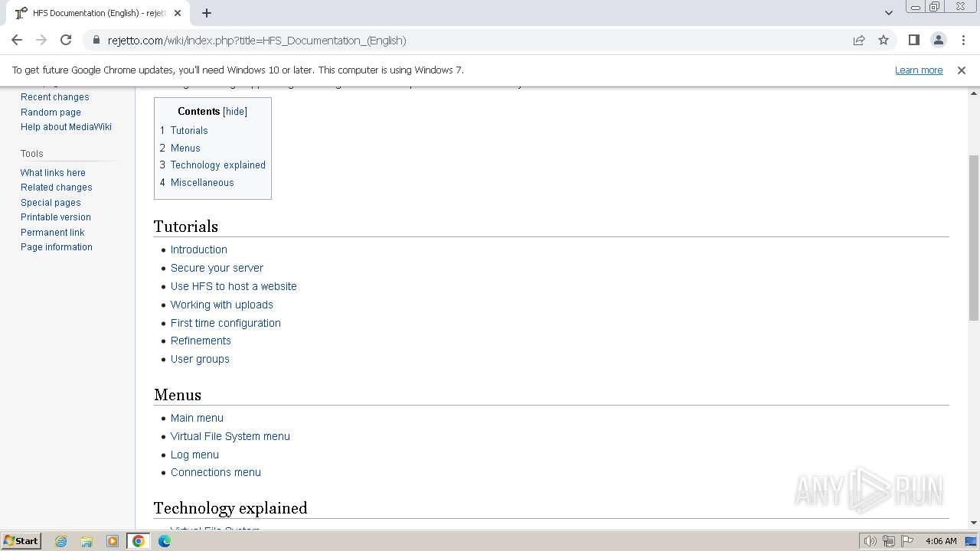
Task: Open Virtual File System menu page
Action: (x=230, y=436)
